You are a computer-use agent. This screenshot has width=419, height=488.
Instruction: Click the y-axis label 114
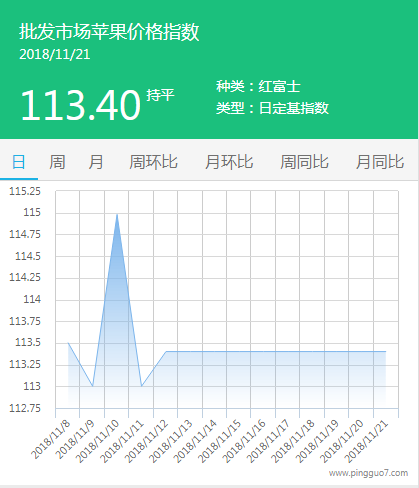click(32, 299)
